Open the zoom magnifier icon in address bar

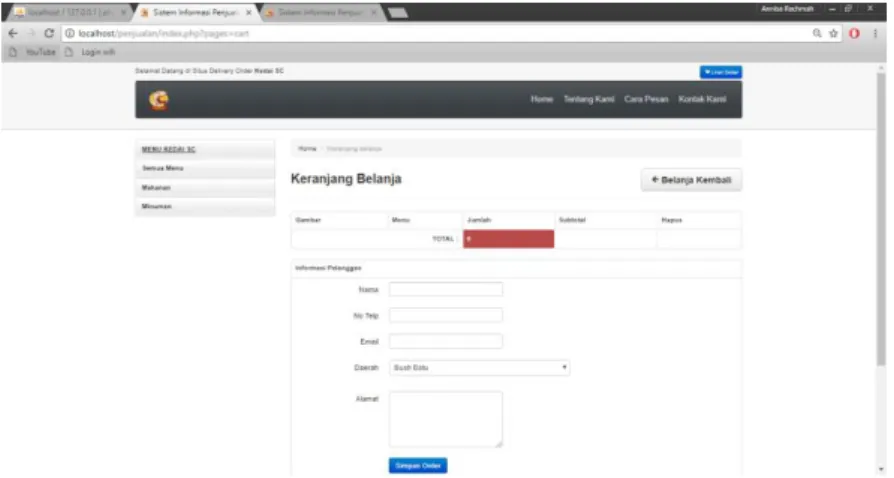(817, 34)
